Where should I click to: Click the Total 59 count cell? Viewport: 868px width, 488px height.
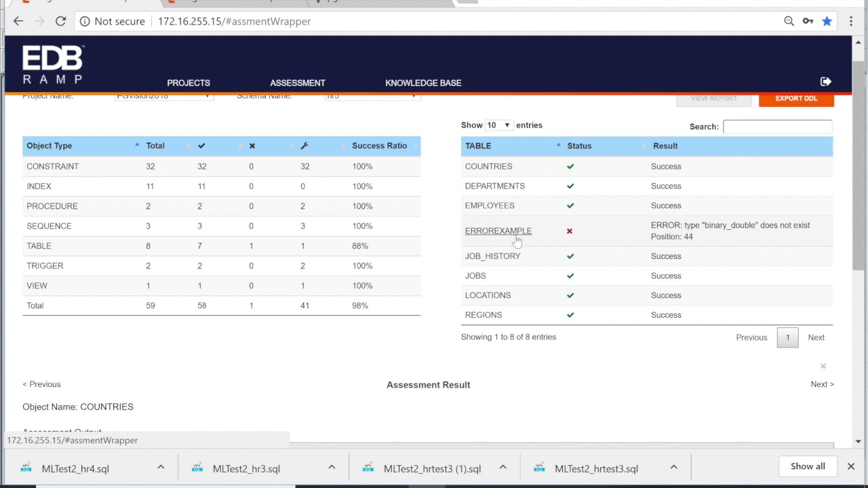coord(150,306)
